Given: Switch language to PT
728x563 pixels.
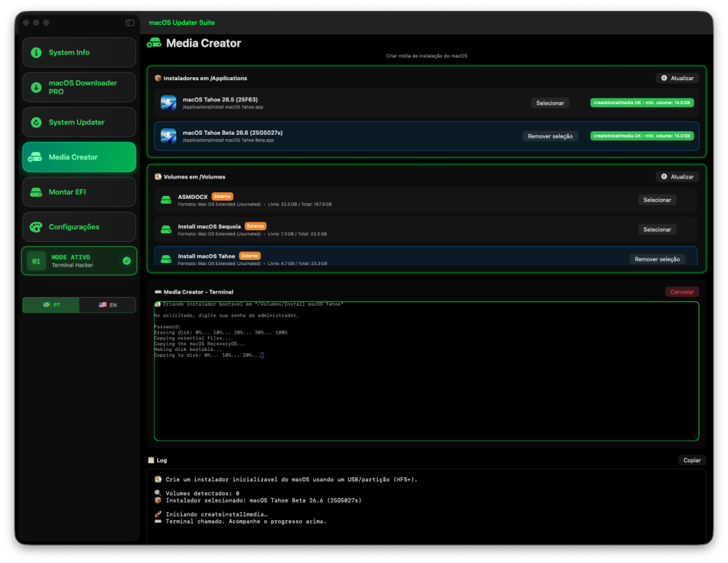Looking at the screenshot, I should [51, 305].
